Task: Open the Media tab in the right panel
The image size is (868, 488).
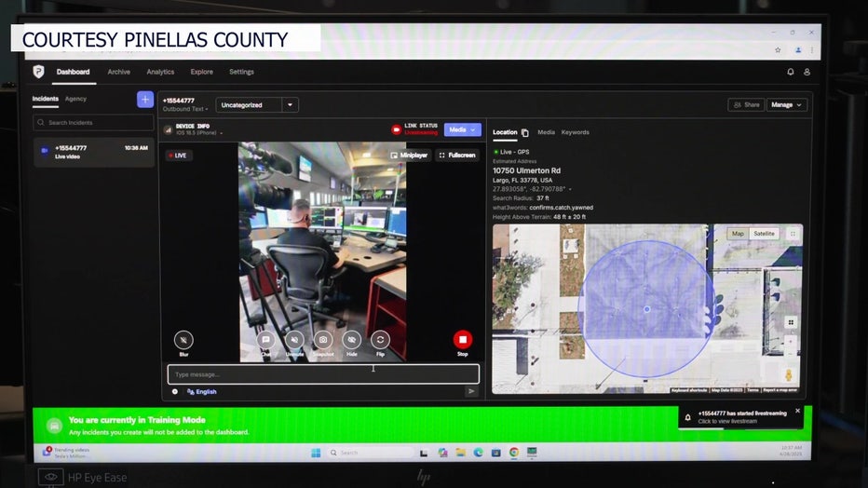Action: (546, 132)
